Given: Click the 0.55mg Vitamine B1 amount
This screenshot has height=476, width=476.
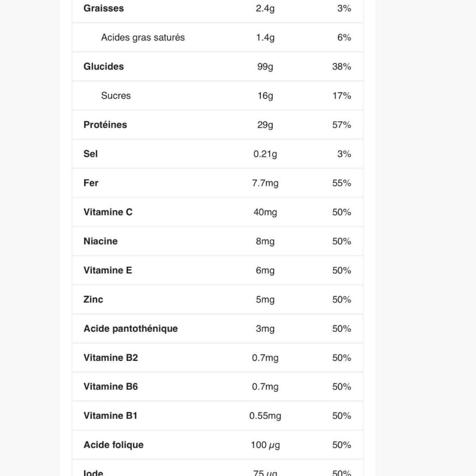Looking at the screenshot, I should [265, 416].
